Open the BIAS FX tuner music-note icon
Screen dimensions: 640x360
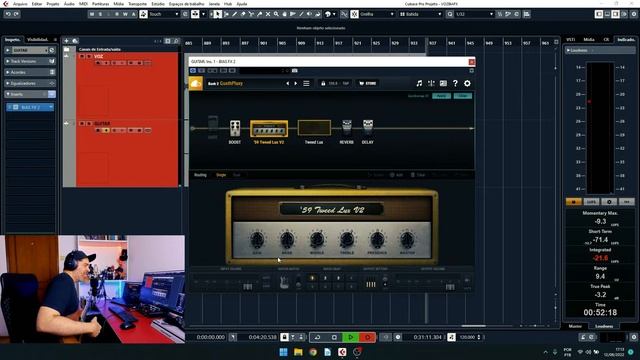[419, 83]
